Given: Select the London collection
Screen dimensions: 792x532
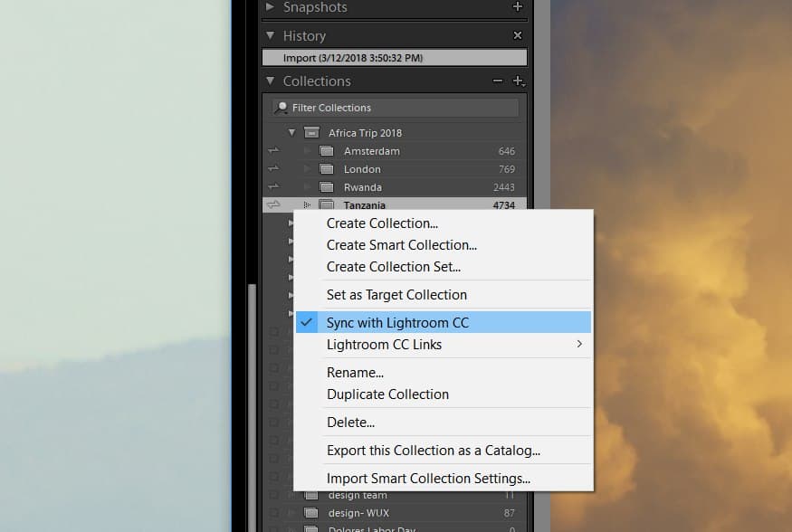Looking at the screenshot, I should pyautogui.click(x=395, y=169).
